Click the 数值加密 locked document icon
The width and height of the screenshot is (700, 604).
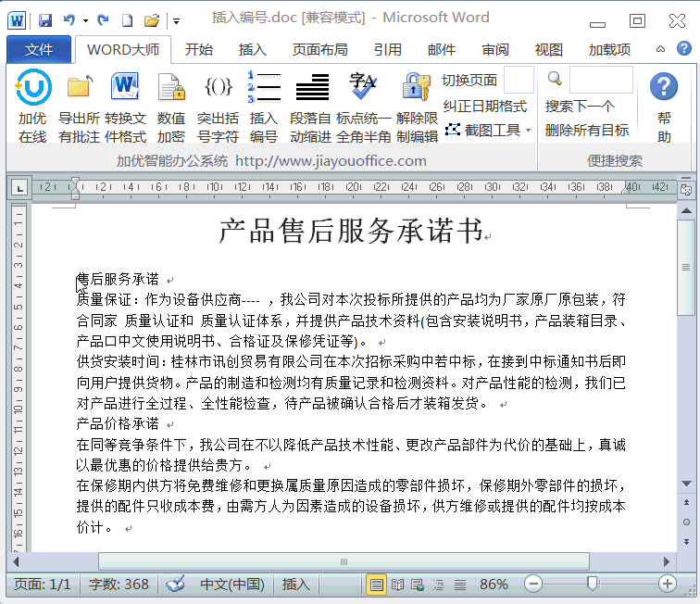(171, 87)
